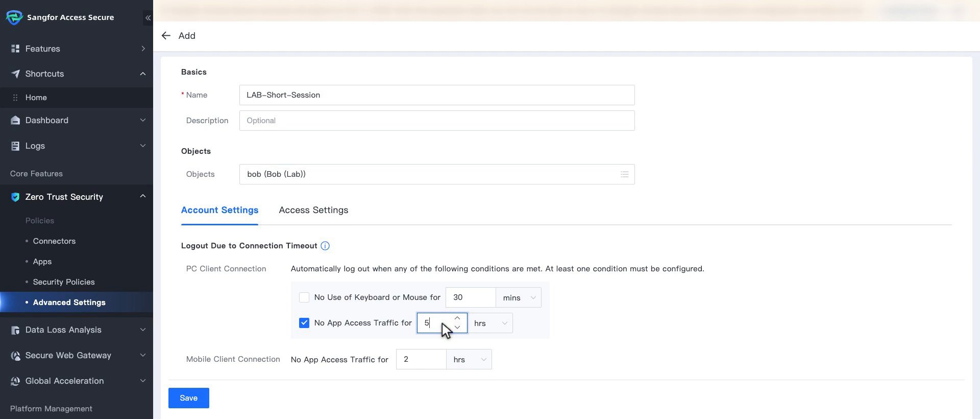Click the Name input field
The height and width of the screenshot is (419, 980).
437,95
